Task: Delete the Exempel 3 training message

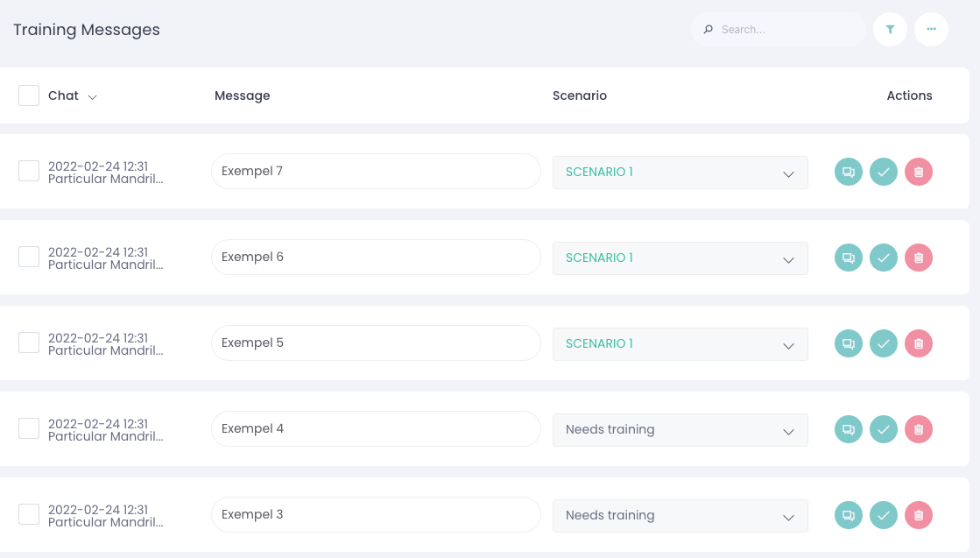Action: click(x=918, y=515)
